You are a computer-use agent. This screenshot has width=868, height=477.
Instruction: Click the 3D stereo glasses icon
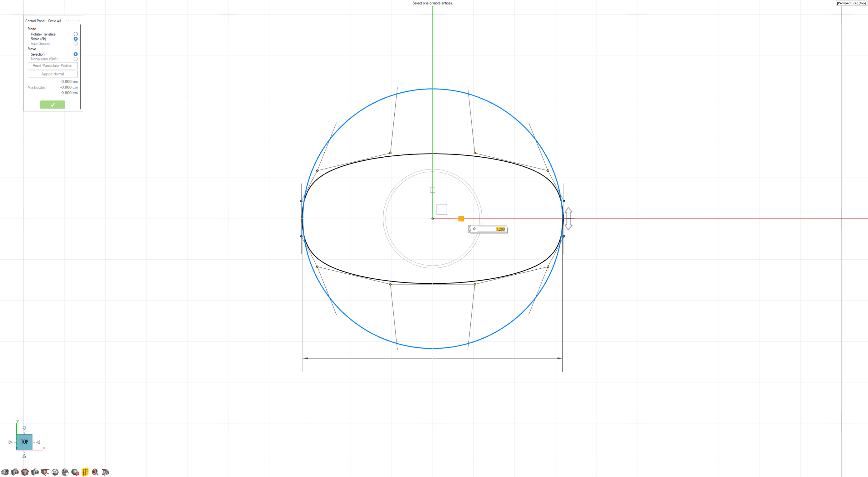coord(105,472)
